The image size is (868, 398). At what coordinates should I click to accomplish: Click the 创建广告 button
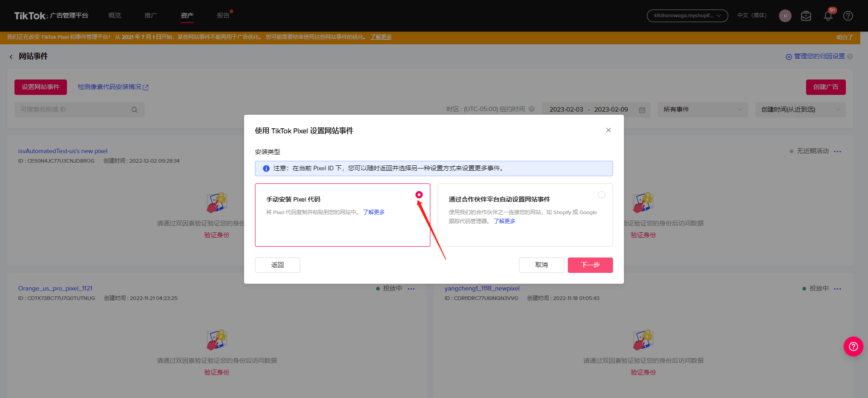click(x=826, y=87)
